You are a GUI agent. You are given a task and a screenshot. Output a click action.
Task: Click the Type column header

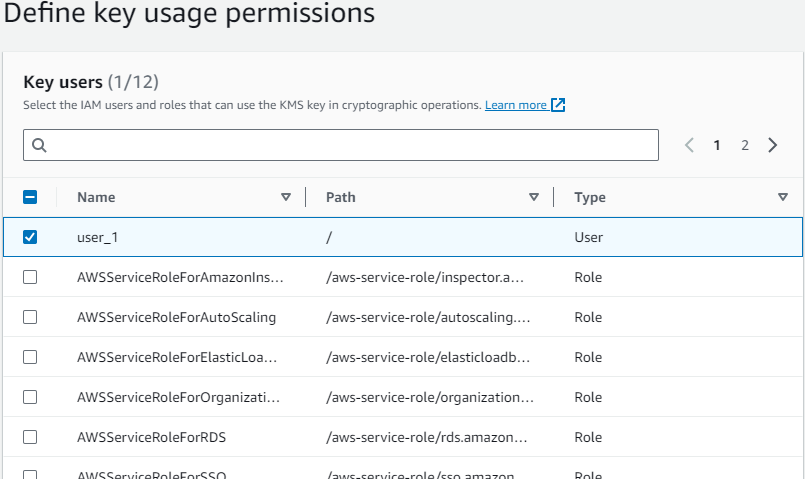(590, 198)
